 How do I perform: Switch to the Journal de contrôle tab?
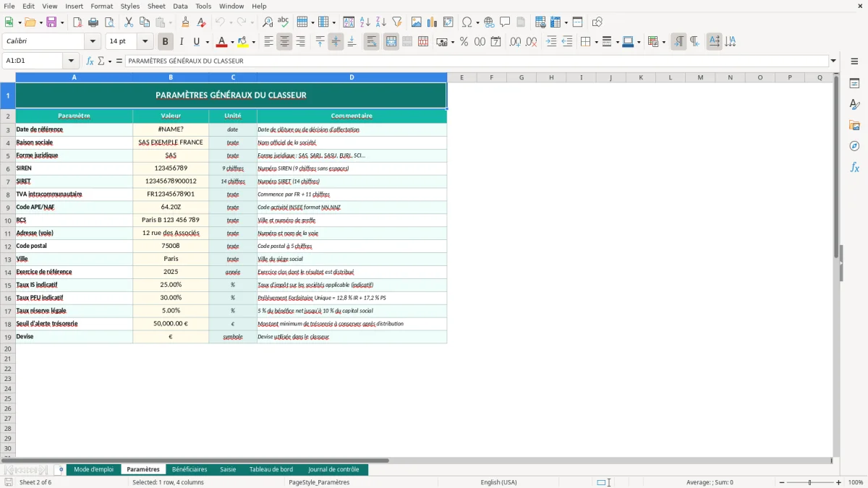pos(333,470)
